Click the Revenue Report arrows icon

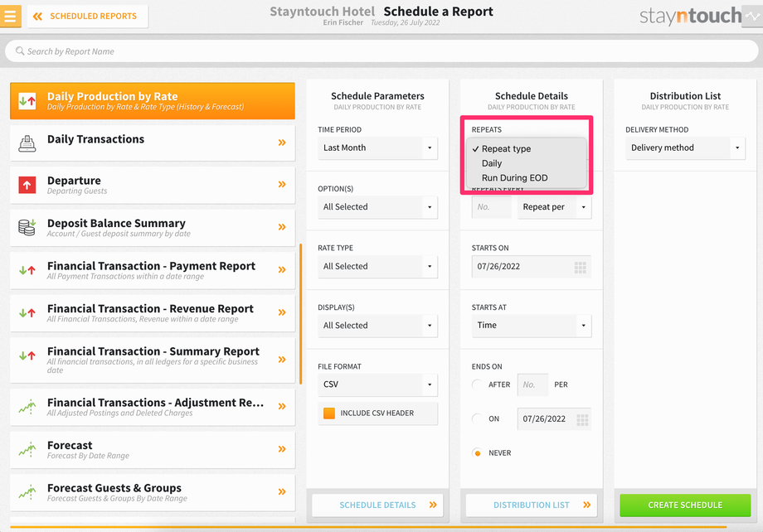27,312
